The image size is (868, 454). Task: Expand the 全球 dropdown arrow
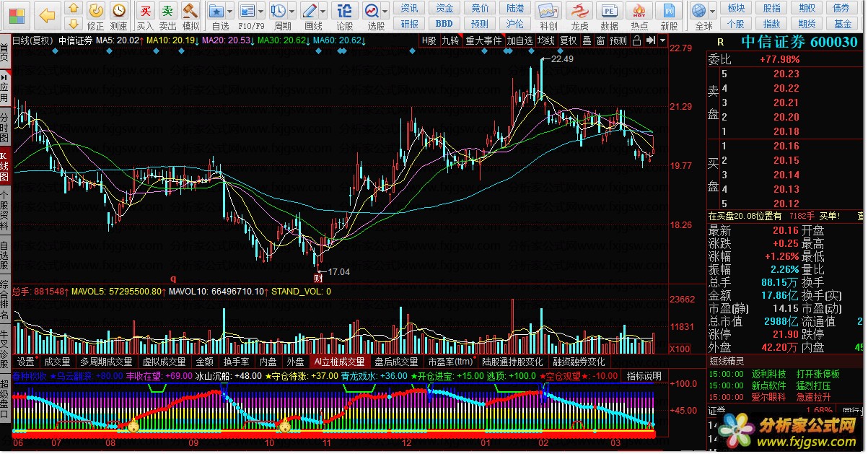coord(712,12)
